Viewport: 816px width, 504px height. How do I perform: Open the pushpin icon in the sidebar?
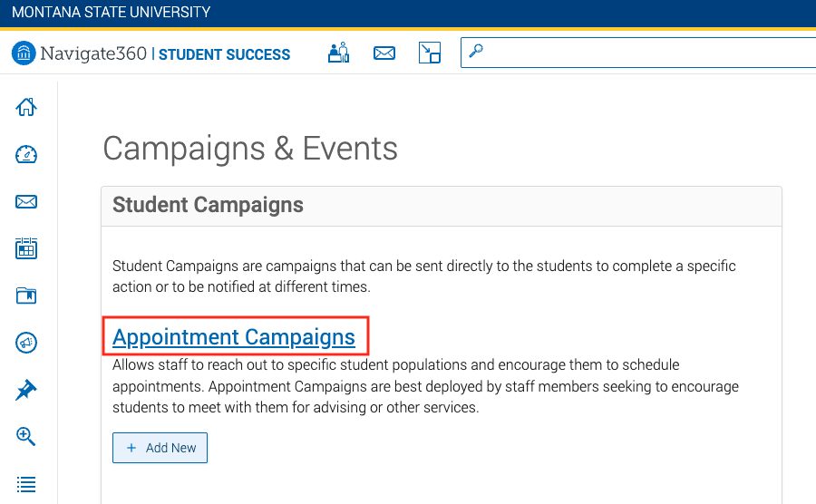26,390
